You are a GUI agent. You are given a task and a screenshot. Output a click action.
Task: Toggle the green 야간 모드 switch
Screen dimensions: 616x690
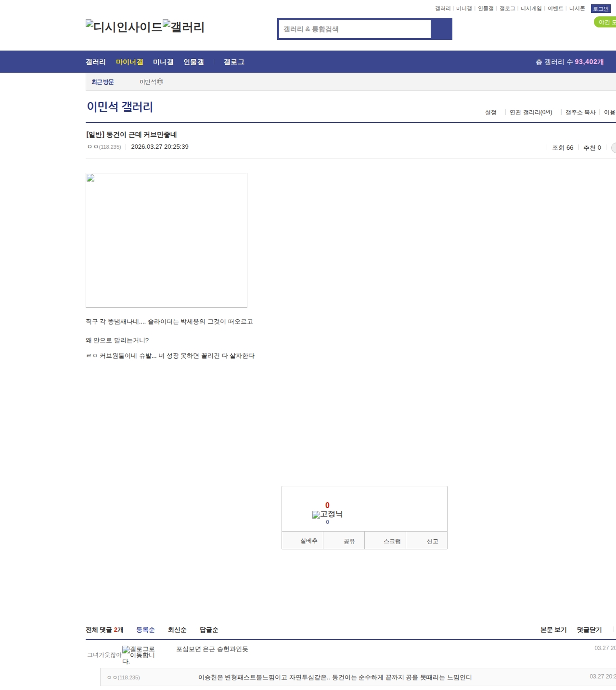(605, 22)
